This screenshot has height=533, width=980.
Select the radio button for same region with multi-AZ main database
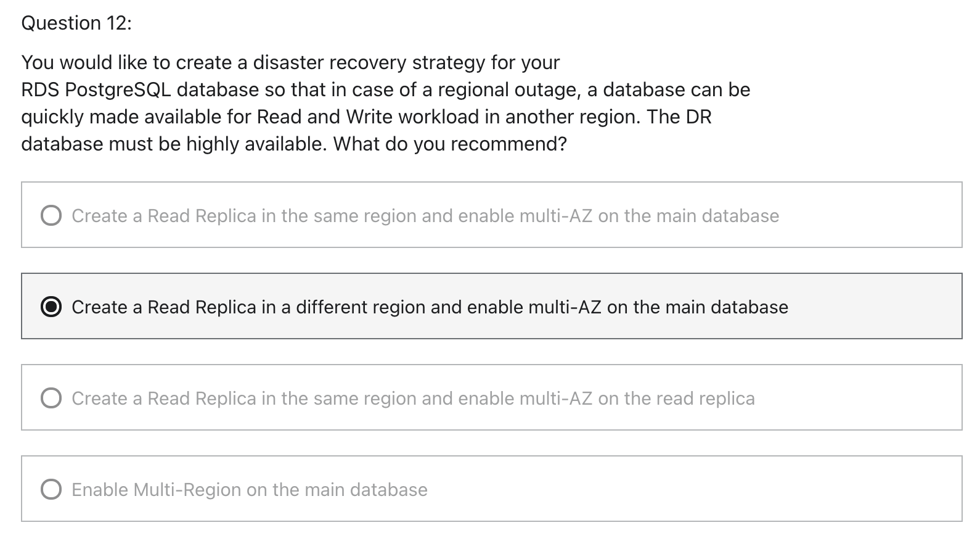click(51, 215)
